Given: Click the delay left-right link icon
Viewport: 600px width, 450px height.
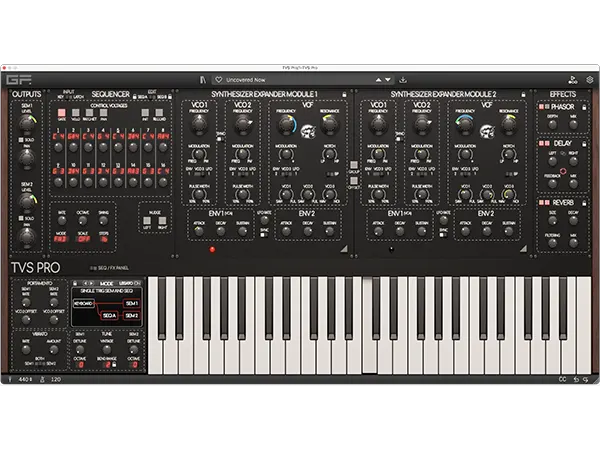Looking at the screenshot, I should coord(563,153).
